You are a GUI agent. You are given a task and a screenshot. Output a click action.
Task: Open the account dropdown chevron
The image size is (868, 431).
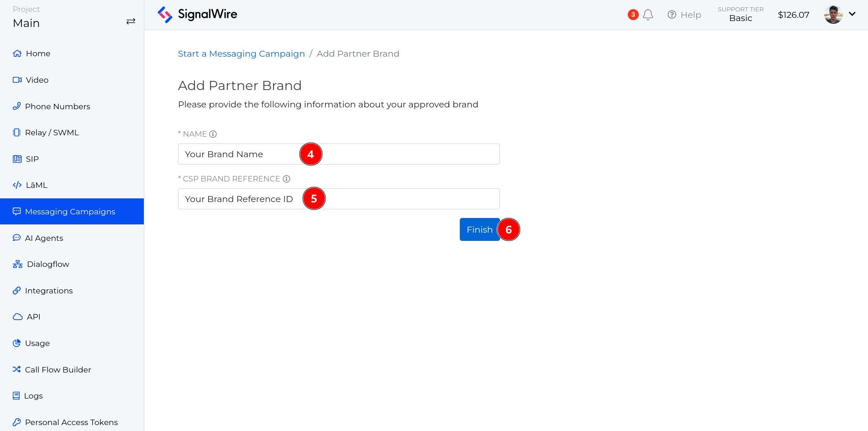(x=852, y=14)
